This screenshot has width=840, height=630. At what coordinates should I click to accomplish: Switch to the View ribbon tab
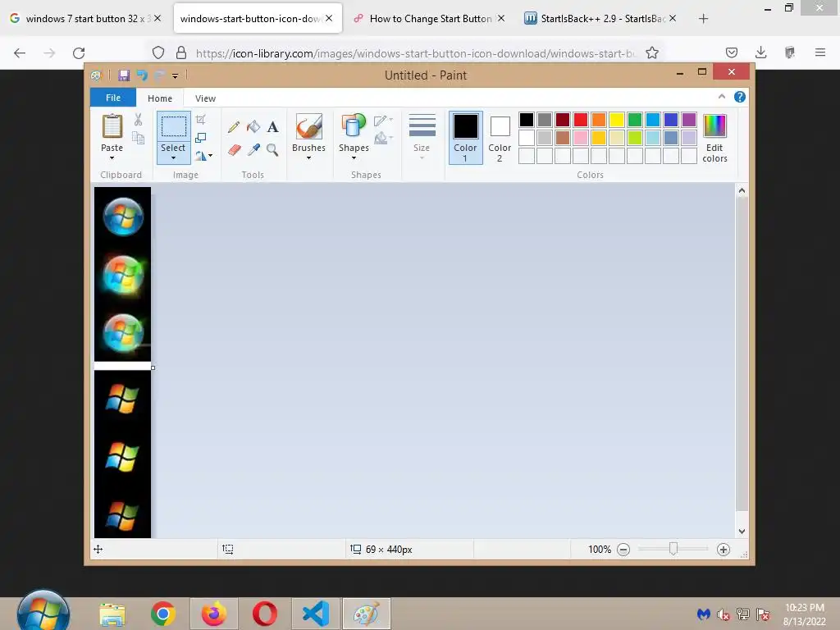(205, 98)
